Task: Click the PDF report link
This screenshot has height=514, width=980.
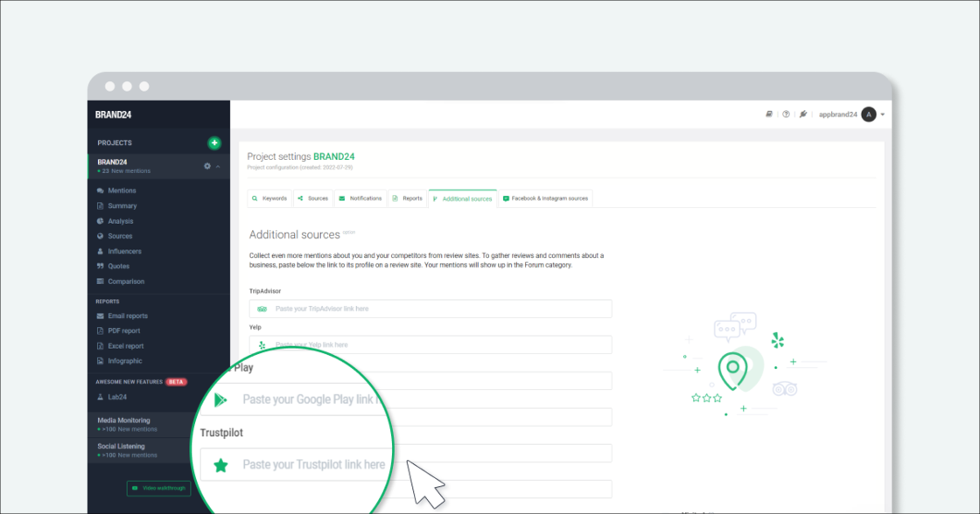Action: [123, 330]
